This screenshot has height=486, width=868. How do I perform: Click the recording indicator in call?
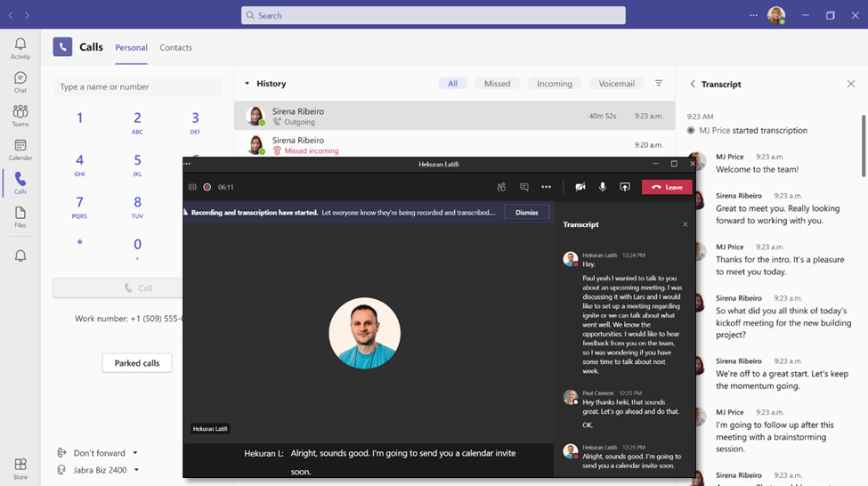click(207, 187)
